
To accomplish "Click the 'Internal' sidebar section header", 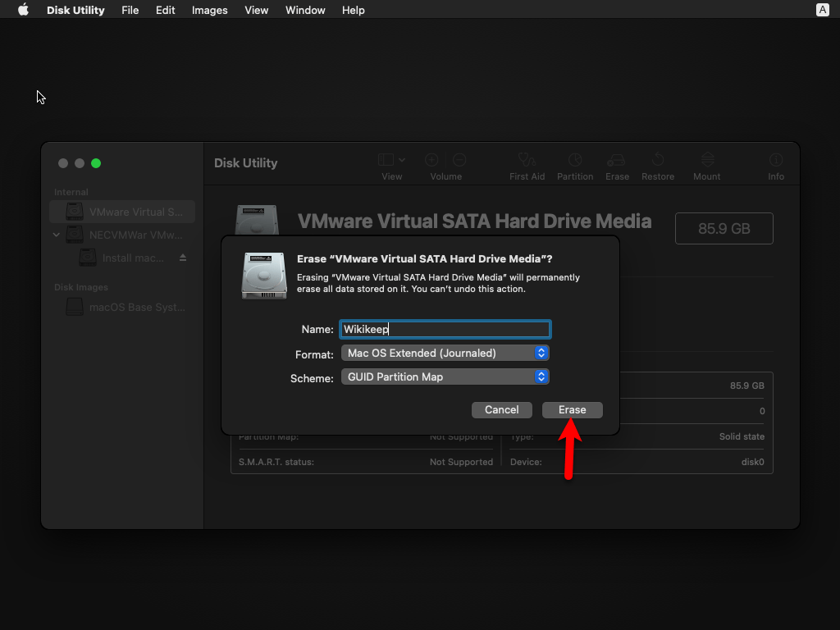I will pos(71,192).
